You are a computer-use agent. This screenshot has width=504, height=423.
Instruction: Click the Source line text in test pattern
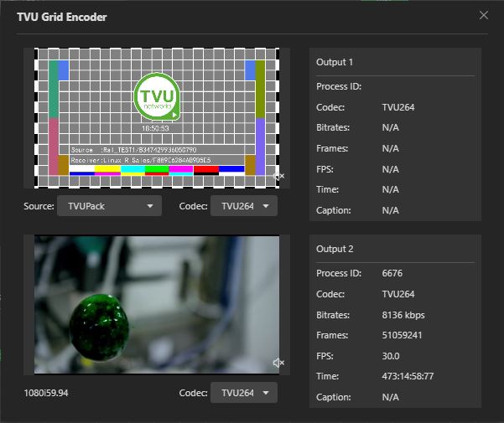[133, 150]
